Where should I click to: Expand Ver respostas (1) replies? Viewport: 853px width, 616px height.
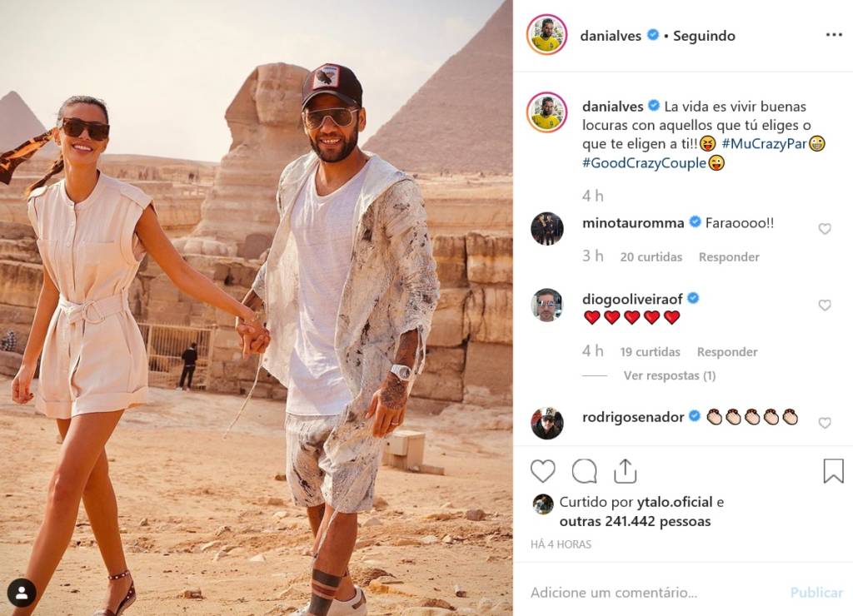[x=669, y=375]
